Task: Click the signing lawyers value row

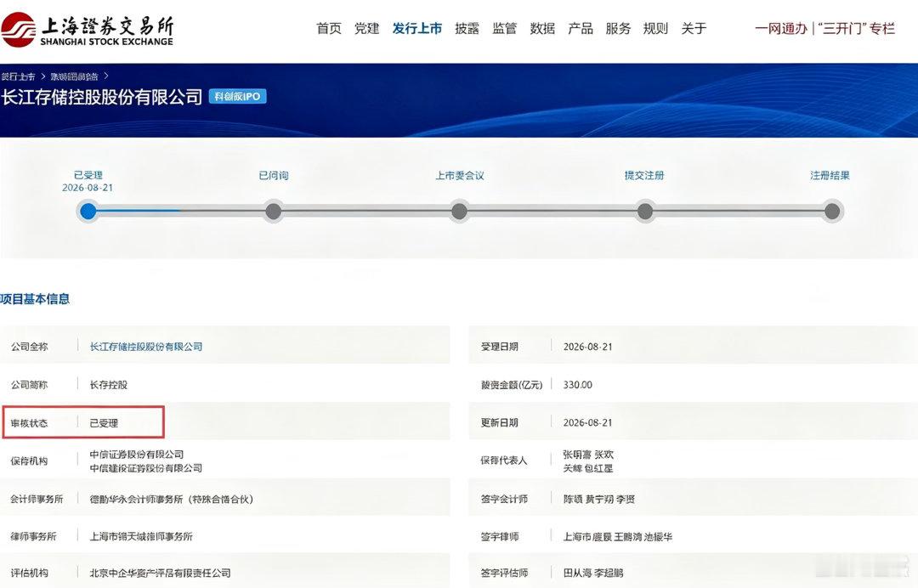Action: click(x=618, y=536)
